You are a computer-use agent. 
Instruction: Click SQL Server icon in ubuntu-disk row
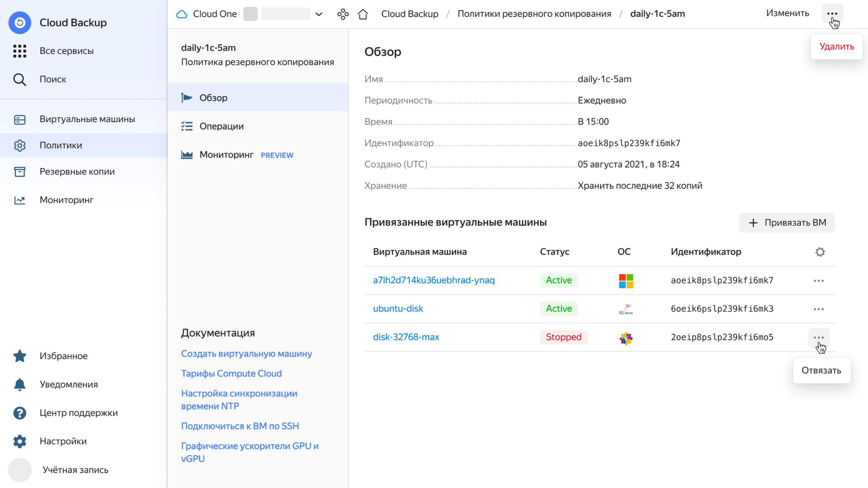[626, 309]
